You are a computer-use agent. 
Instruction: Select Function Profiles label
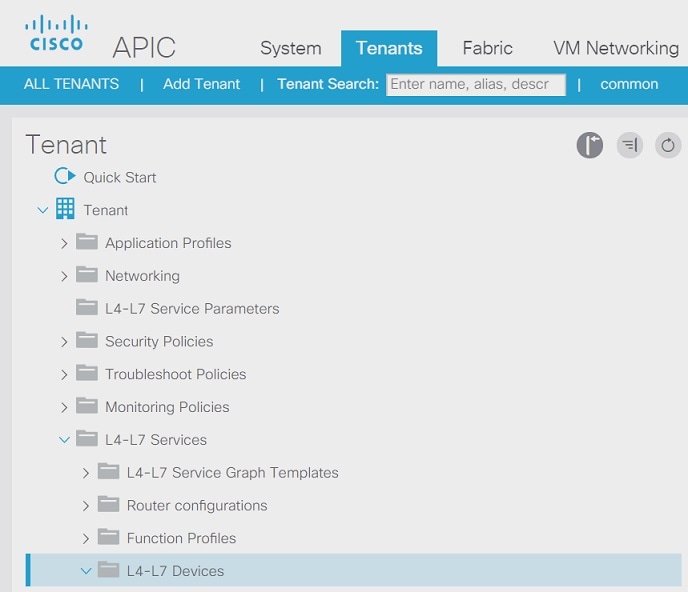181,538
